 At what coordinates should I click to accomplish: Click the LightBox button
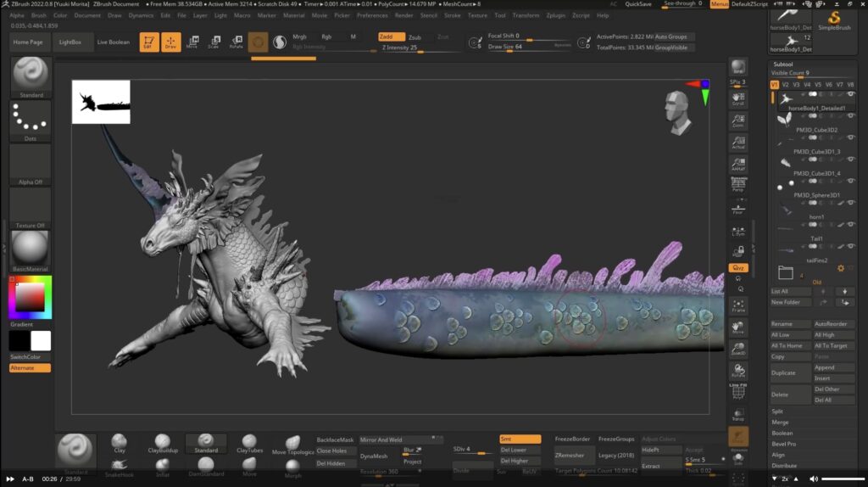click(70, 42)
